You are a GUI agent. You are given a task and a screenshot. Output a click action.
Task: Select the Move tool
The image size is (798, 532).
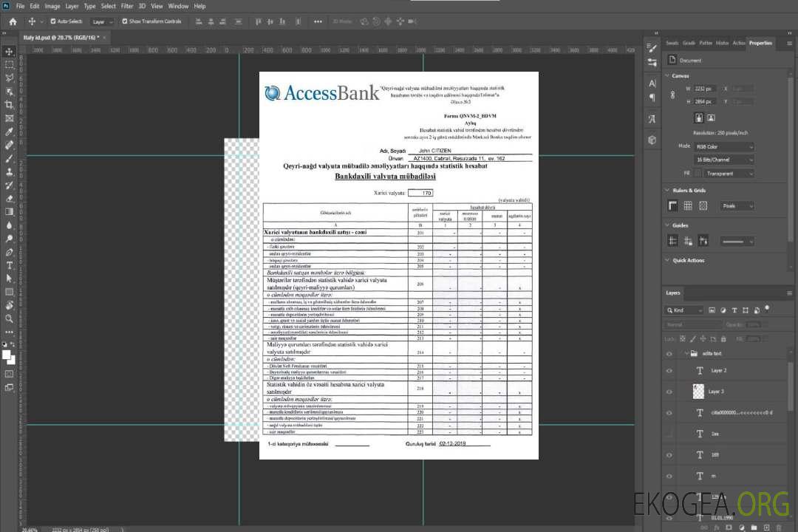tap(9, 52)
